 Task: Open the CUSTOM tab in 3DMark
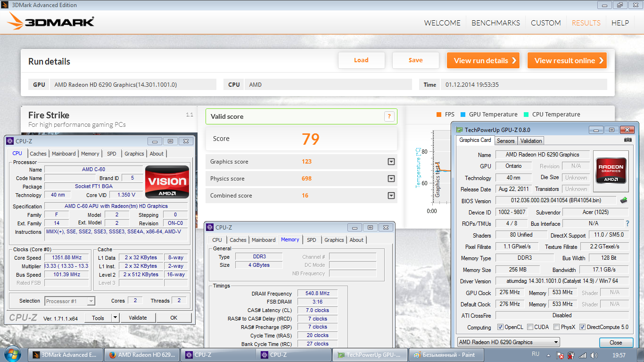(x=546, y=23)
